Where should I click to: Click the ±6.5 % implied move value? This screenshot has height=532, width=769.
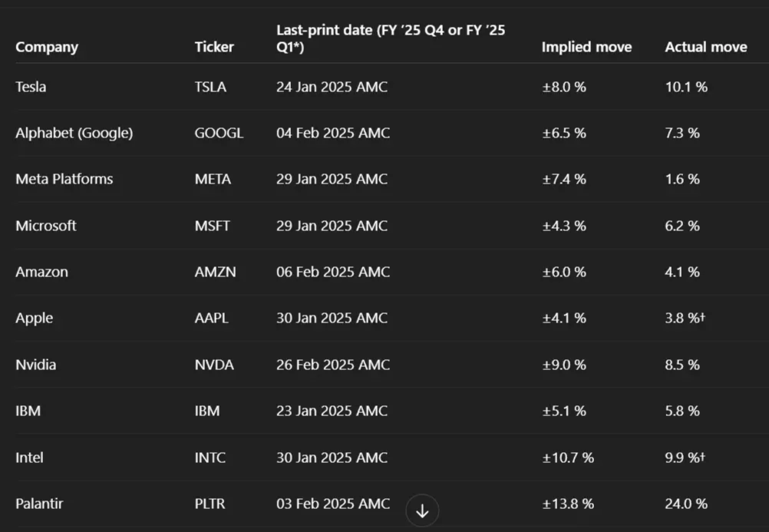[x=564, y=133]
